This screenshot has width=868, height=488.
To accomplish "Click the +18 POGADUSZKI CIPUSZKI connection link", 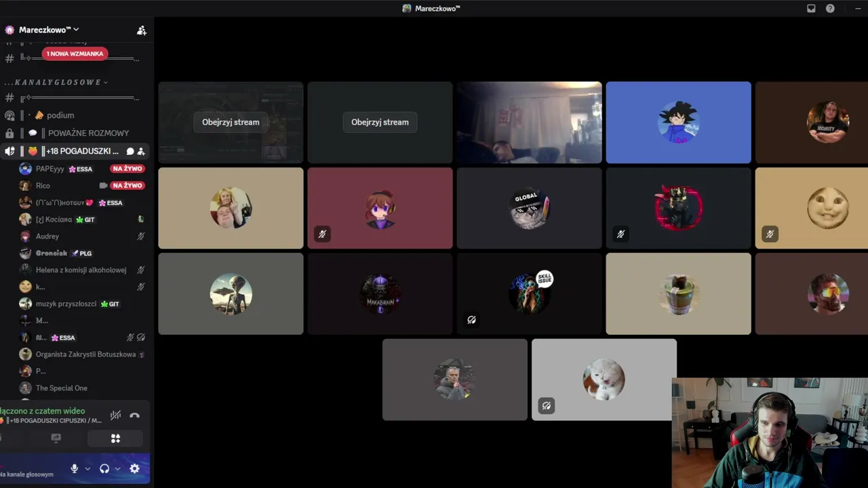I will (x=53, y=421).
